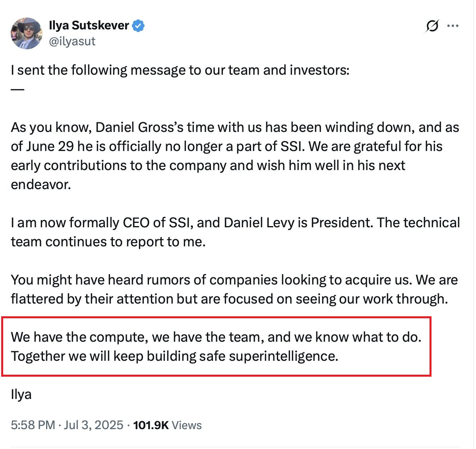Screen dimensions: 476x449
Task: Click the line "team continues to report to me"
Action: pyautogui.click(x=108, y=242)
